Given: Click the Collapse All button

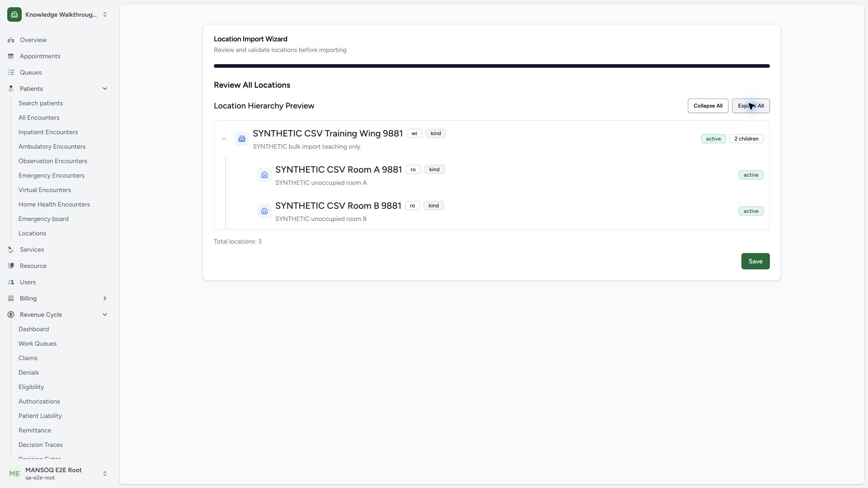Looking at the screenshot, I should click(708, 106).
